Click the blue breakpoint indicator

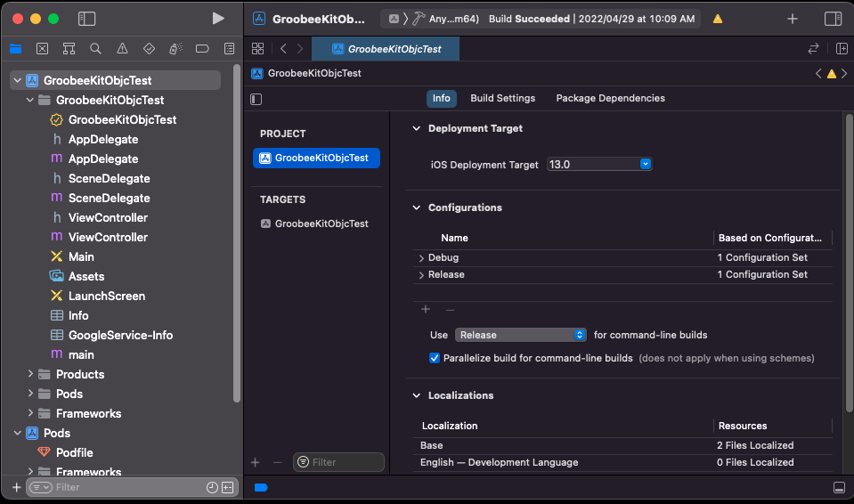point(261,487)
